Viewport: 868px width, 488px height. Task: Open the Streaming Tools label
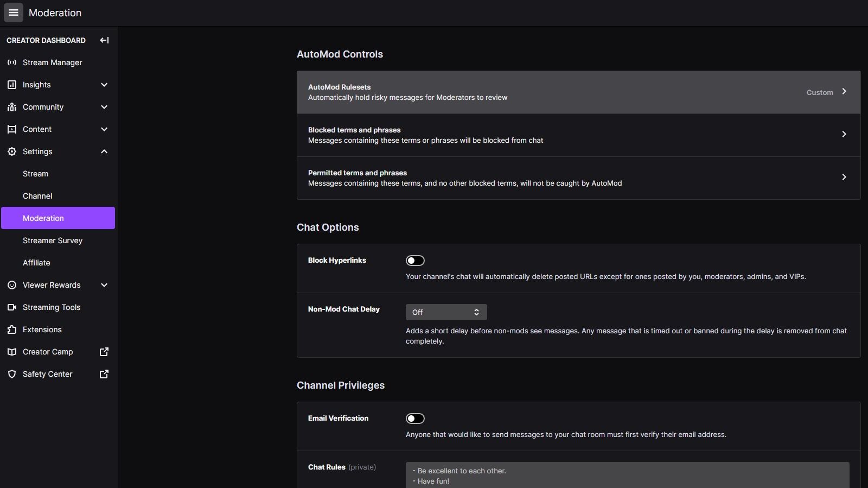[52, 307]
